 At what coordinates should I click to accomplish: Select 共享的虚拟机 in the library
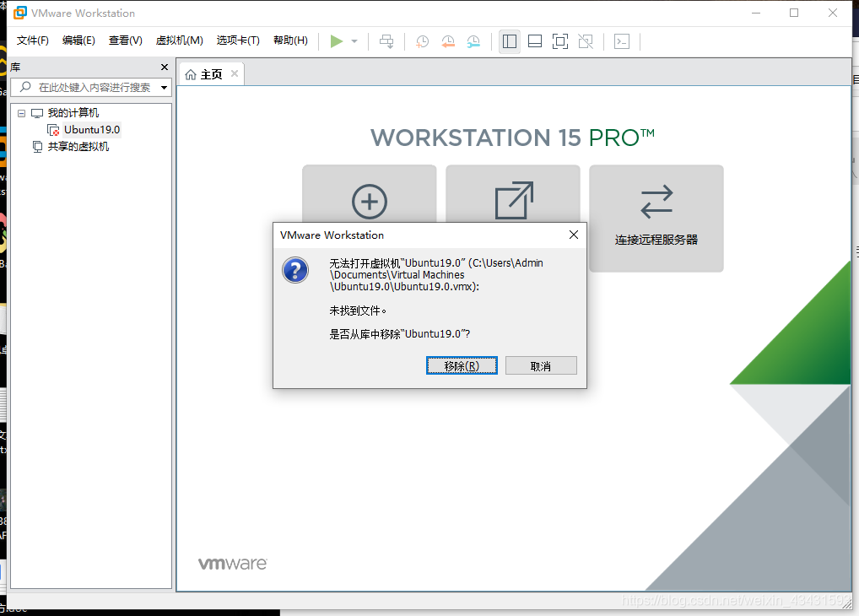point(78,147)
